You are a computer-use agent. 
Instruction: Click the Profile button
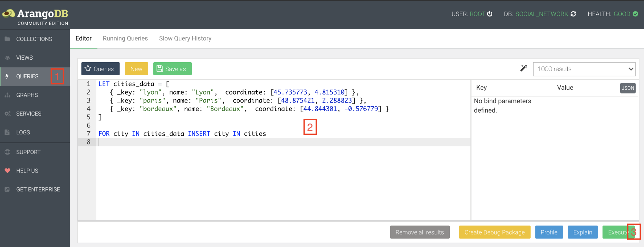click(x=549, y=232)
